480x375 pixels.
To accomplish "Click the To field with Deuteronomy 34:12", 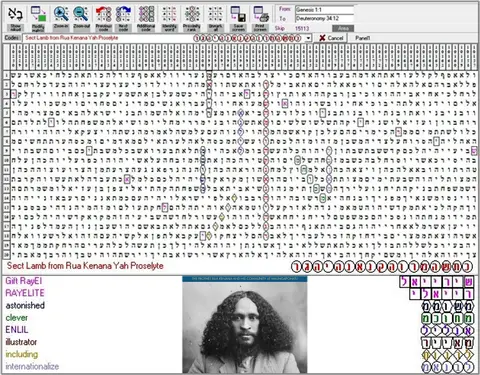I will [x=324, y=18].
